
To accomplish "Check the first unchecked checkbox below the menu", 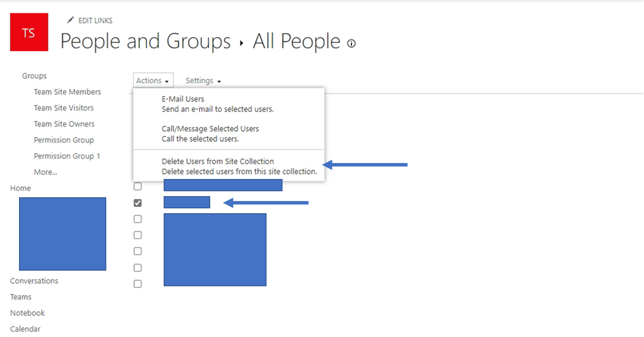I will (x=137, y=187).
